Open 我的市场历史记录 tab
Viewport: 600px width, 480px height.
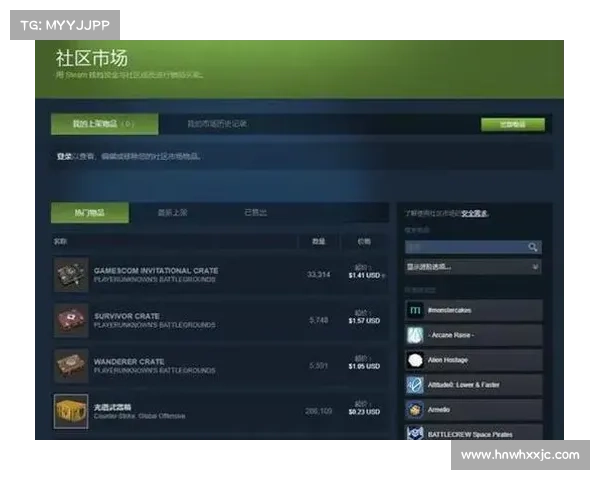pyautogui.click(x=217, y=124)
